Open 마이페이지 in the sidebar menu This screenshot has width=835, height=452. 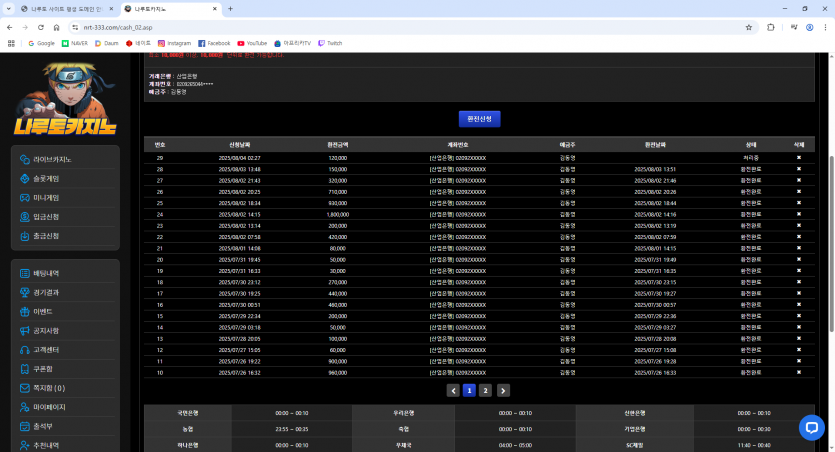[x=49, y=407]
